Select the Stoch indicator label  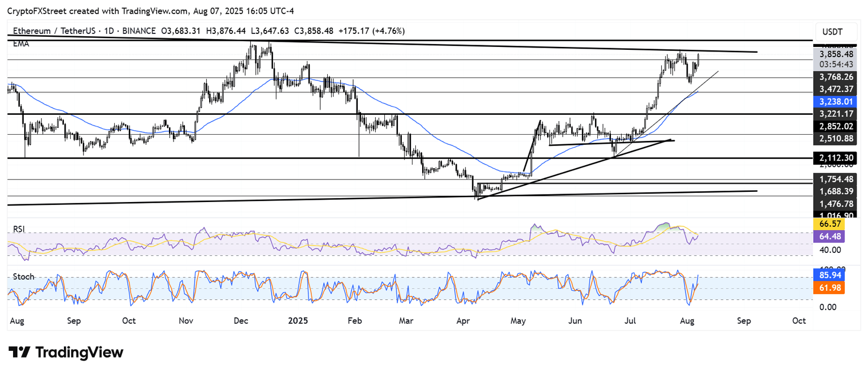click(x=23, y=277)
